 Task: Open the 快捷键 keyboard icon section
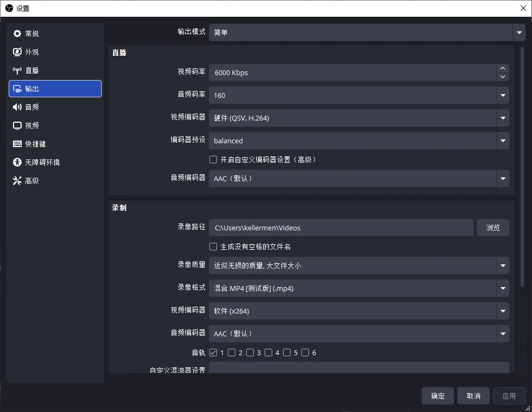17,144
